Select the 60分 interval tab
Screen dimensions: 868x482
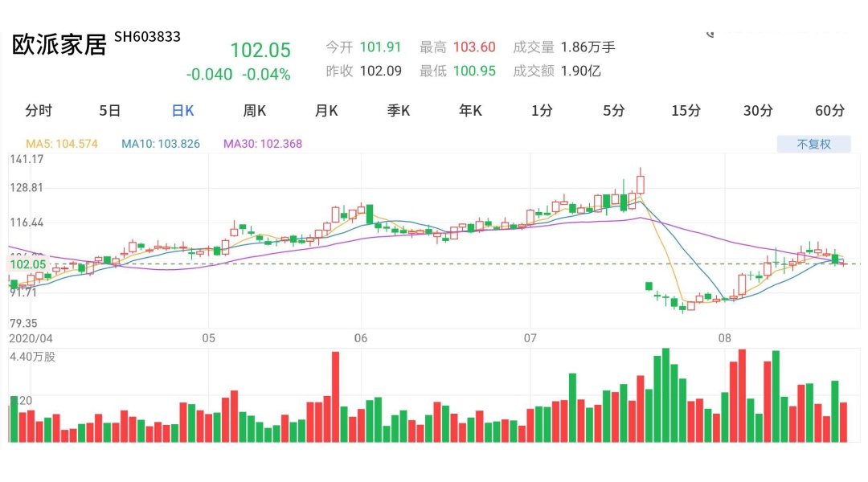click(829, 111)
